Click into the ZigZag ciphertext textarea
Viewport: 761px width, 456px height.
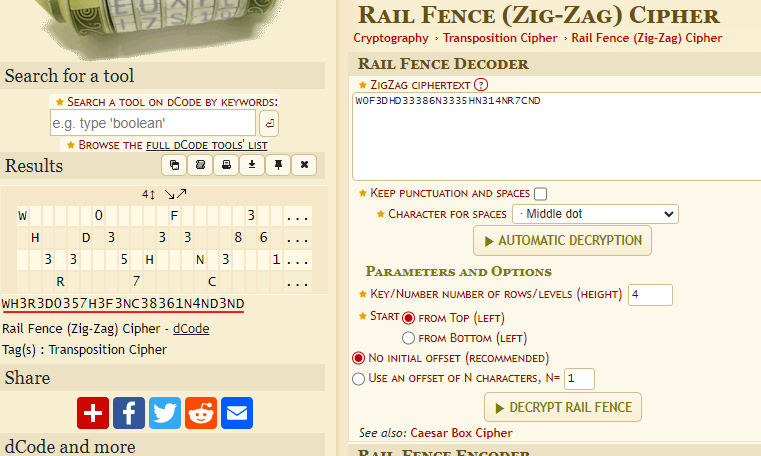[557, 136]
